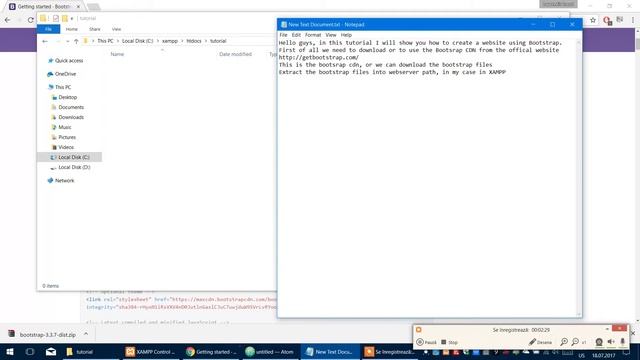This screenshot has width=640, height=360.
Task: Click 'This PC' in Explorer address bar
Action: 105,41
